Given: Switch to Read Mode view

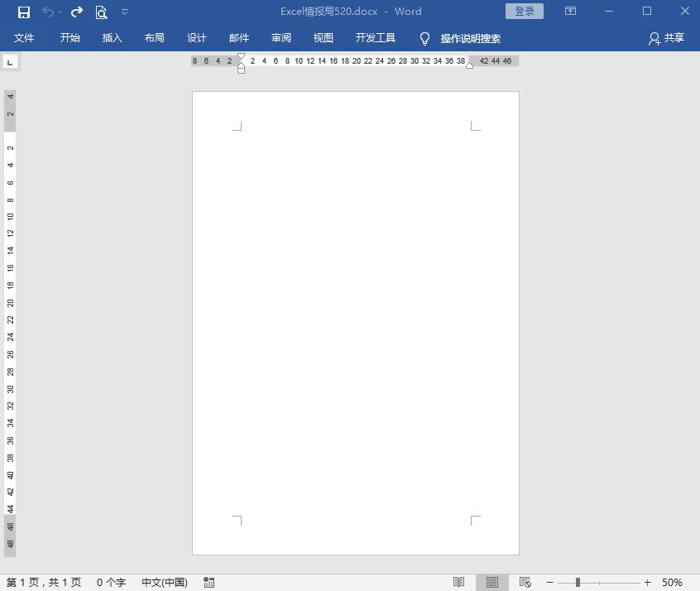Looking at the screenshot, I should (x=459, y=583).
